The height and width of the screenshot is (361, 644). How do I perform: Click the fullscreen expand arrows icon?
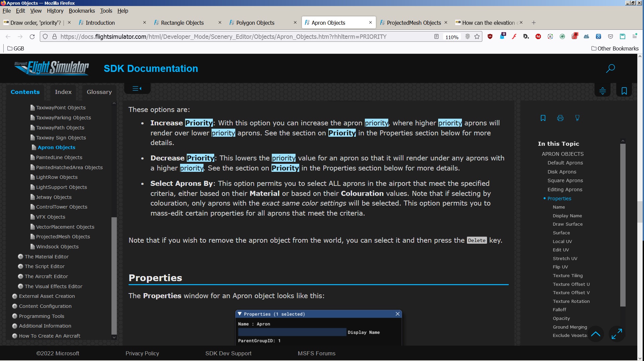[x=617, y=334]
